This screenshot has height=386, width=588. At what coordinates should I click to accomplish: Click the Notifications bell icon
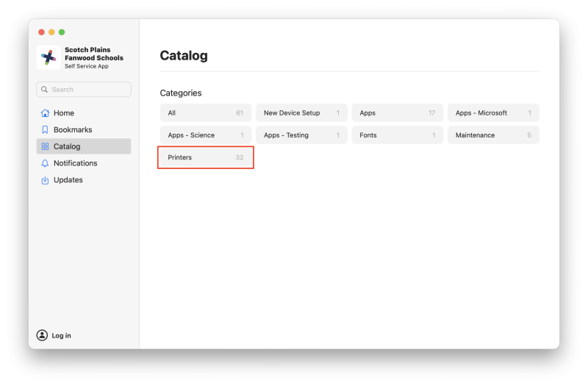45,163
